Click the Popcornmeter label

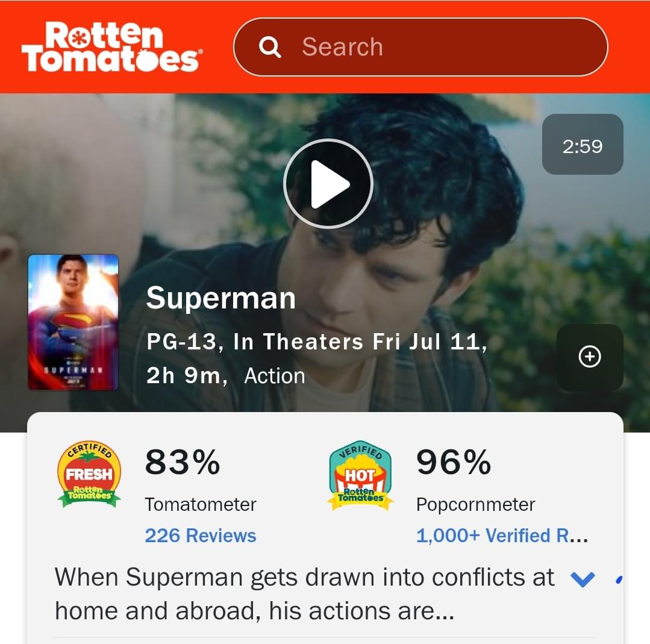(x=475, y=505)
